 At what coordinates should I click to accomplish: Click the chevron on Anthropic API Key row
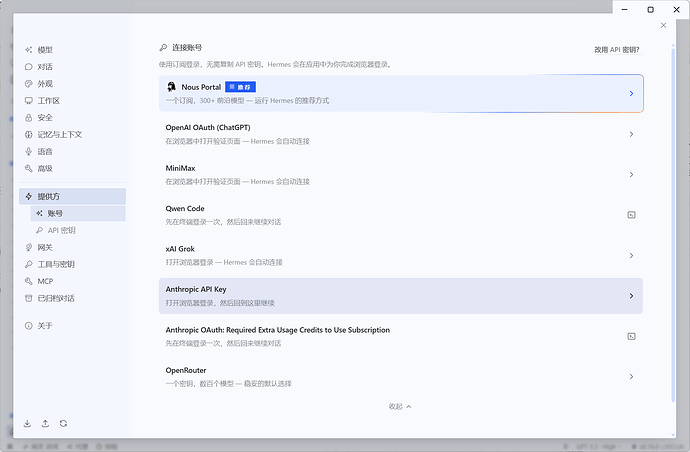[631, 296]
